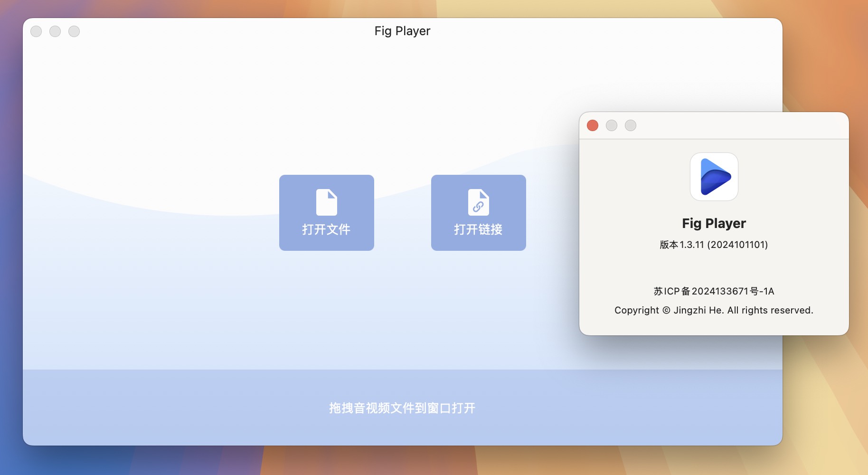Click the close button of the Fig Player main window

click(x=36, y=31)
